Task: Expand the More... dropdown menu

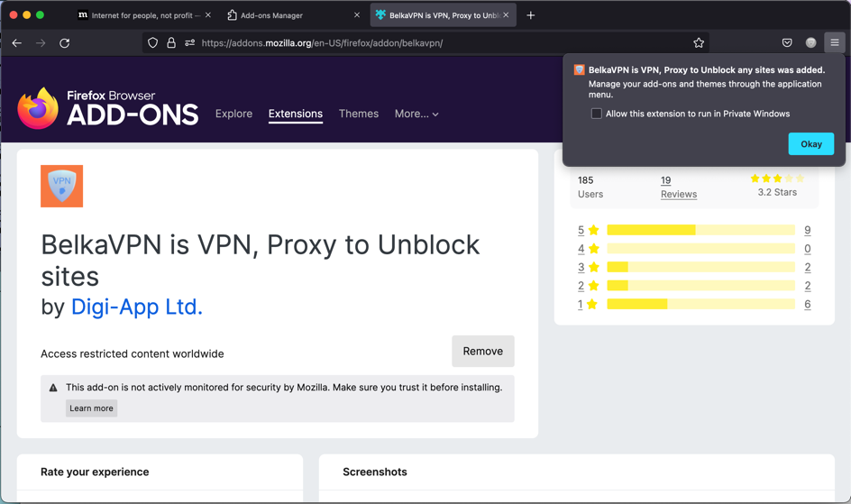Action: [x=416, y=114]
